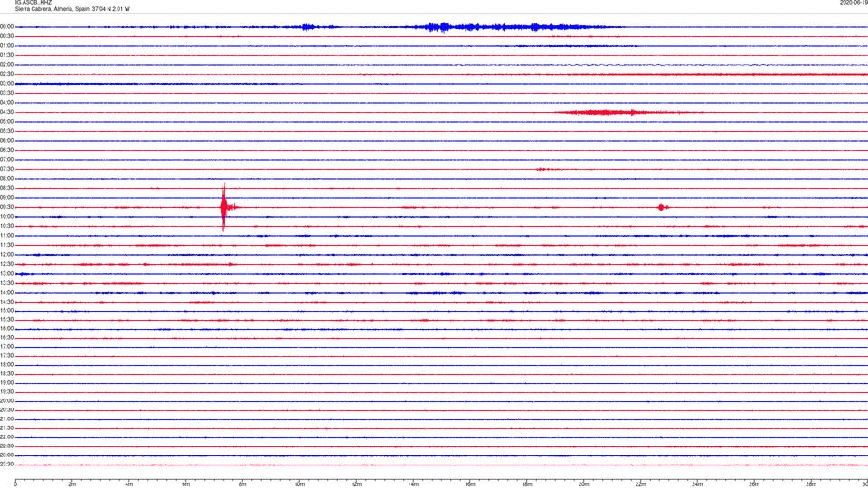
Task: Click the '10:00' row time label
Action: point(6,217)
